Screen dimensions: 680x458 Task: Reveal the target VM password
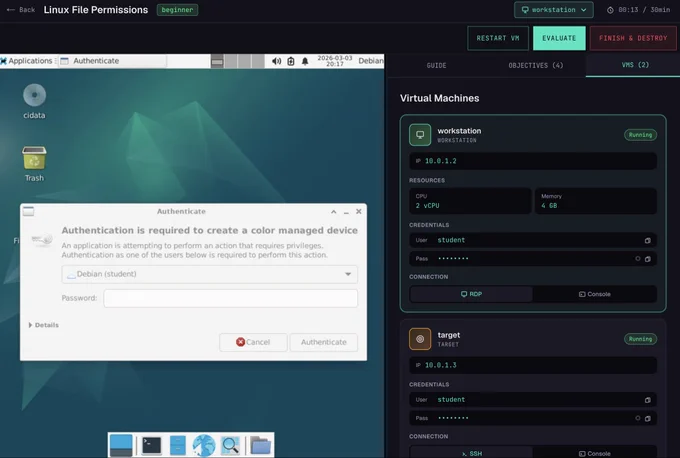[x=638, y=418]
